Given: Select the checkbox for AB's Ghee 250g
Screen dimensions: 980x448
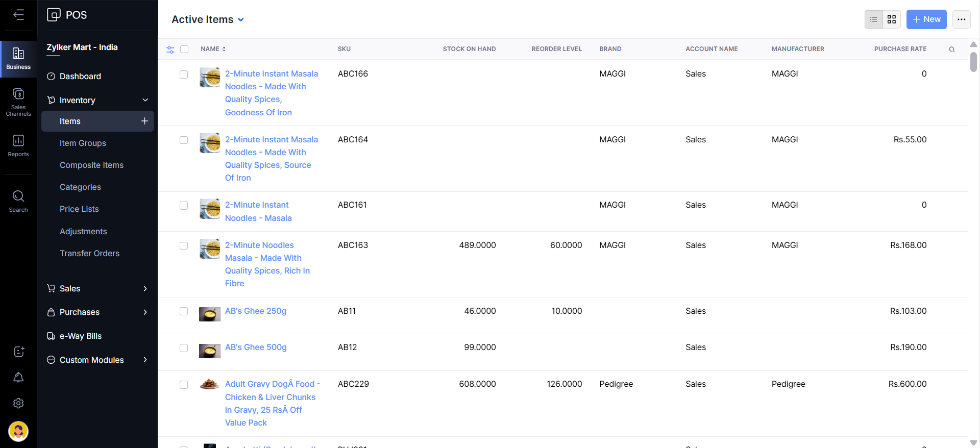Looking at the screenshot, I should [184, 311].
